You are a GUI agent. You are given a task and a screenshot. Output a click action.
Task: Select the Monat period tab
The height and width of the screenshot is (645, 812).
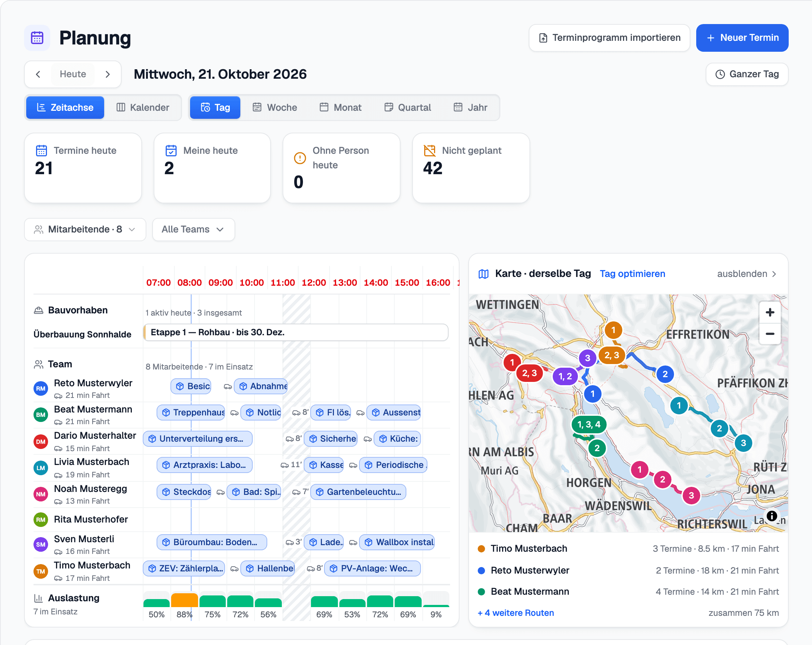(340, 107)
